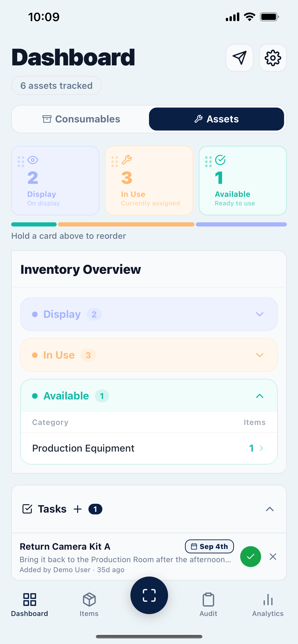Tap the Display count badge showing 2
298x644 pixels.
(x=94, y=314)
